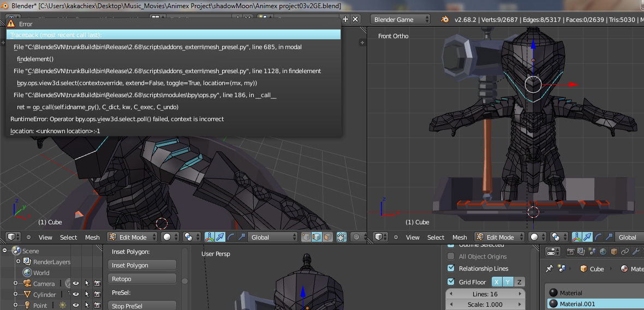Expand RenderLayers in outliner
Viewport: 644px width, 310px height.
coord(18,261)
